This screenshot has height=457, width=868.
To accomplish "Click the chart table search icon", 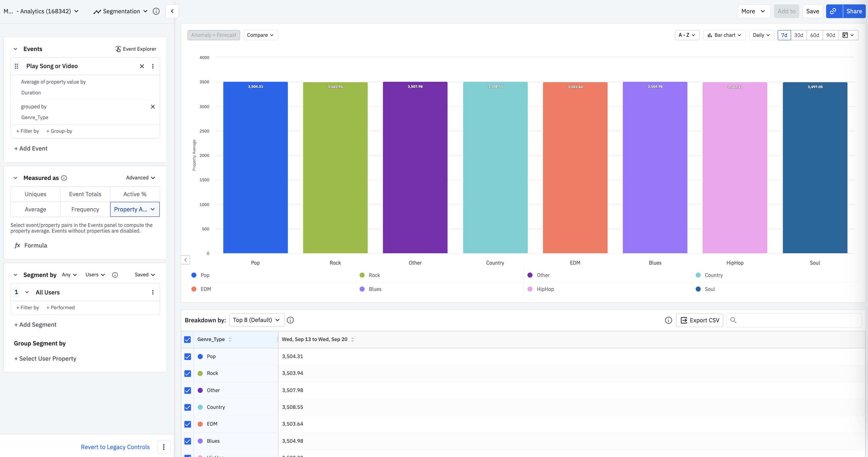I will pyautogui.click(x=733, y=320).
